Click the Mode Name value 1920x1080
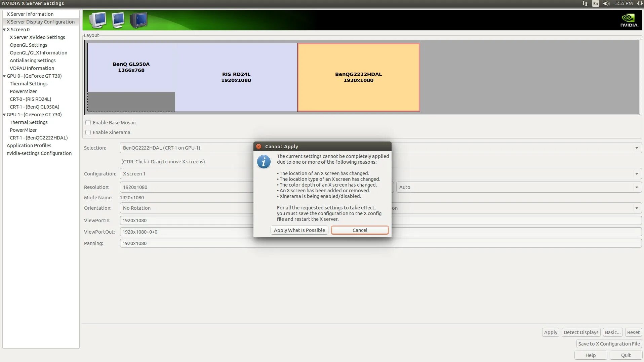 pos(132,198)
